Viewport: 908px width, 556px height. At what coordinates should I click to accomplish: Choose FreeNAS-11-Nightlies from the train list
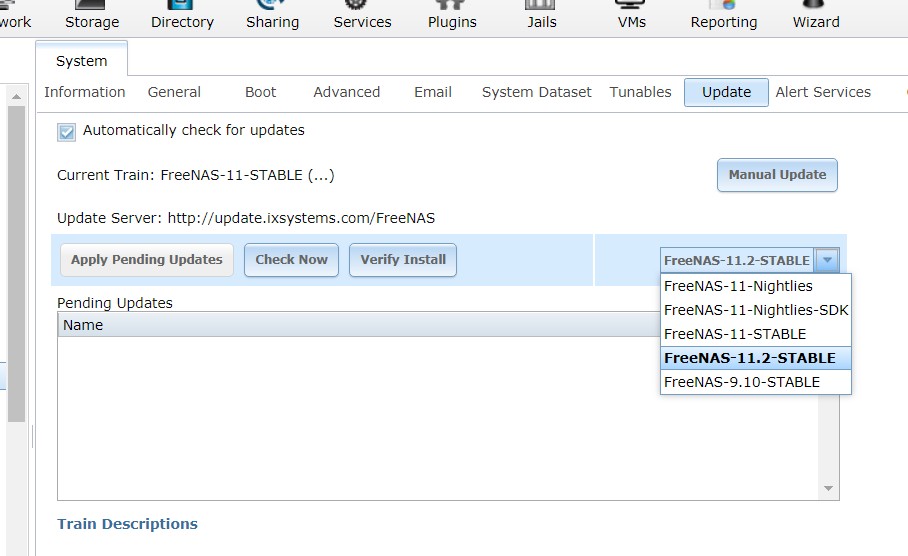tap(755, 286)
